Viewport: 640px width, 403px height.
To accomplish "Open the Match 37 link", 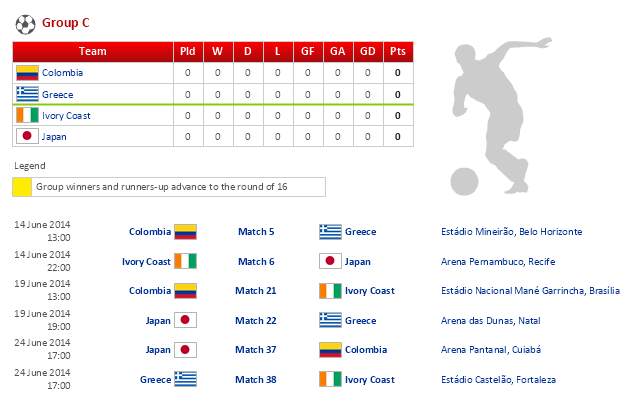I will (x=256, y=350).
